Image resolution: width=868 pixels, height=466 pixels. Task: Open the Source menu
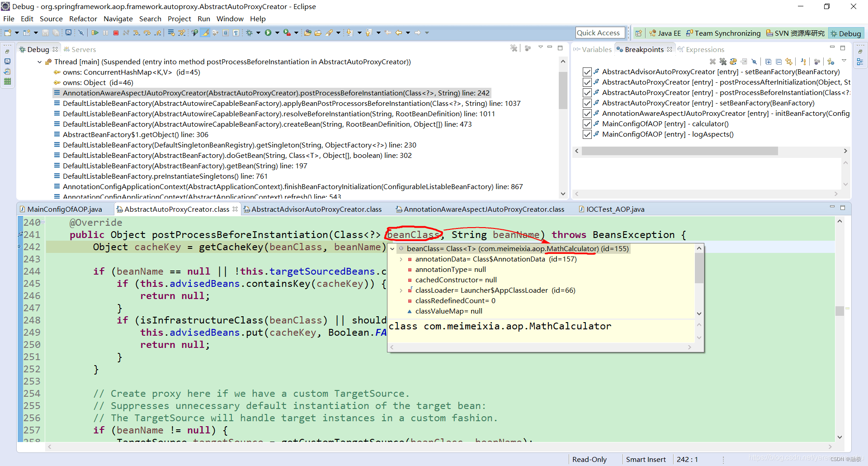coord(51,19)
